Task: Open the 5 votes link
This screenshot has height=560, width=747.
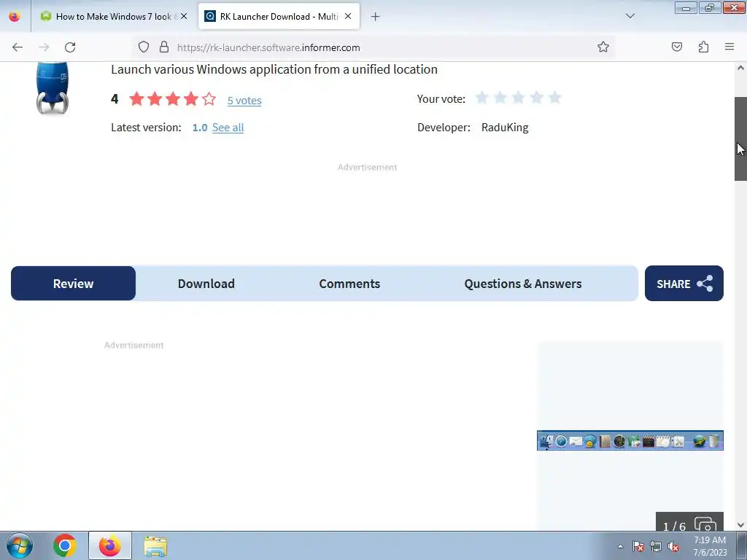Action: (244, 101)
